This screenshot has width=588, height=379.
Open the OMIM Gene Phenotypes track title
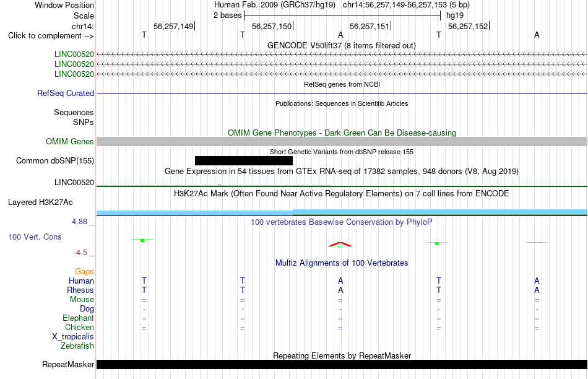[x=342, y=133]
